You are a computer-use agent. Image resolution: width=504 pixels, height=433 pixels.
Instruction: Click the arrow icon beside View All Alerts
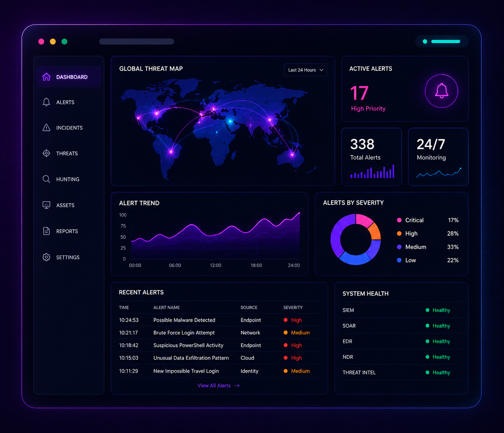[x=237, y=386]
